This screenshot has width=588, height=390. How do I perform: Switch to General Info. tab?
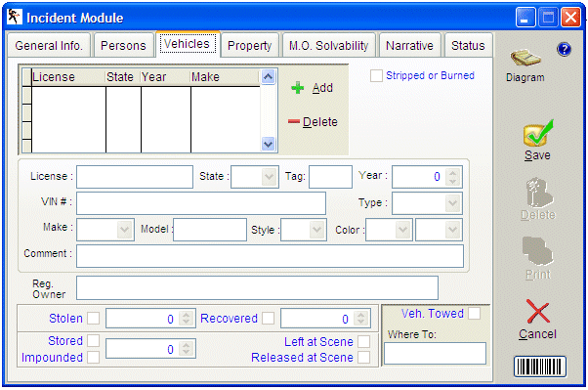point(49,45)
